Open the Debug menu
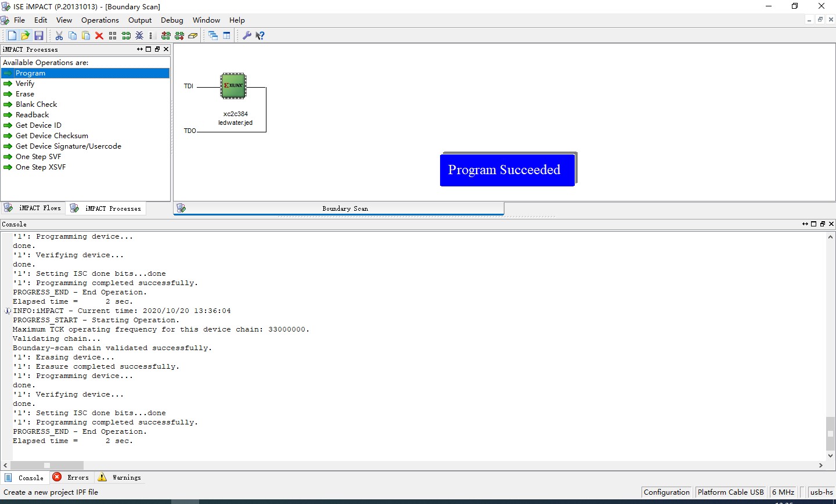This screenshot has height=504, width=836. tap(172, 20)
